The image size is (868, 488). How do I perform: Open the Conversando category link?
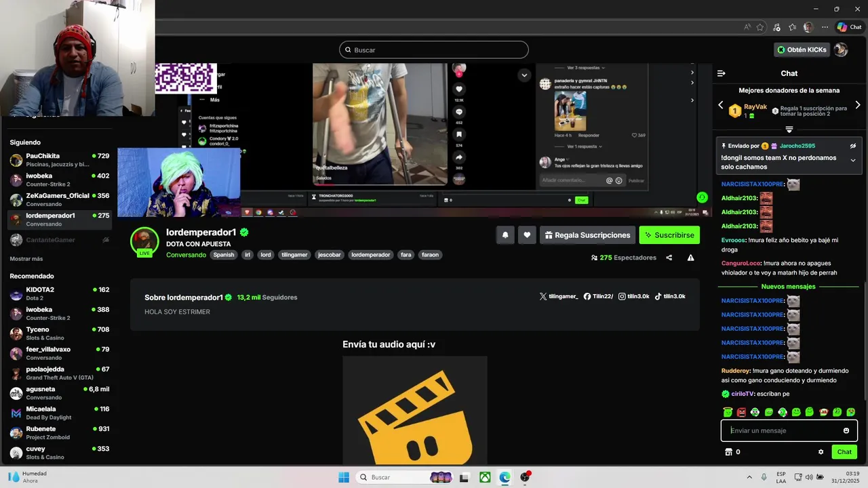[x=186, y=255]
